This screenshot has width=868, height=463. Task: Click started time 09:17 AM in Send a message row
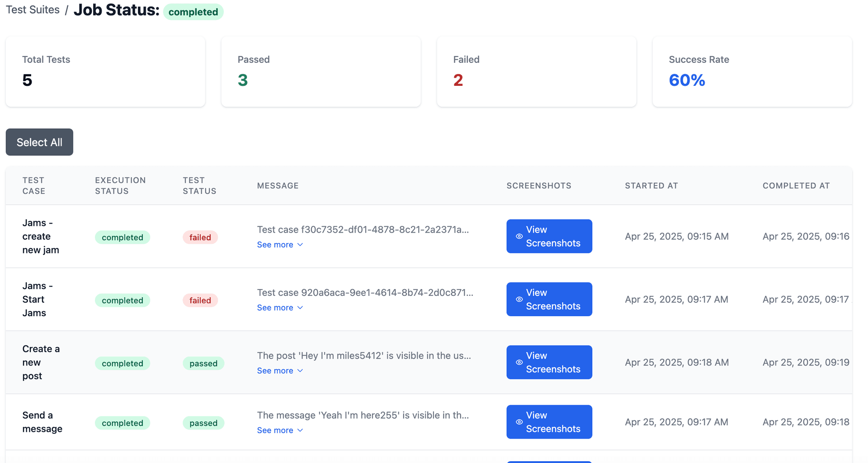677,422
